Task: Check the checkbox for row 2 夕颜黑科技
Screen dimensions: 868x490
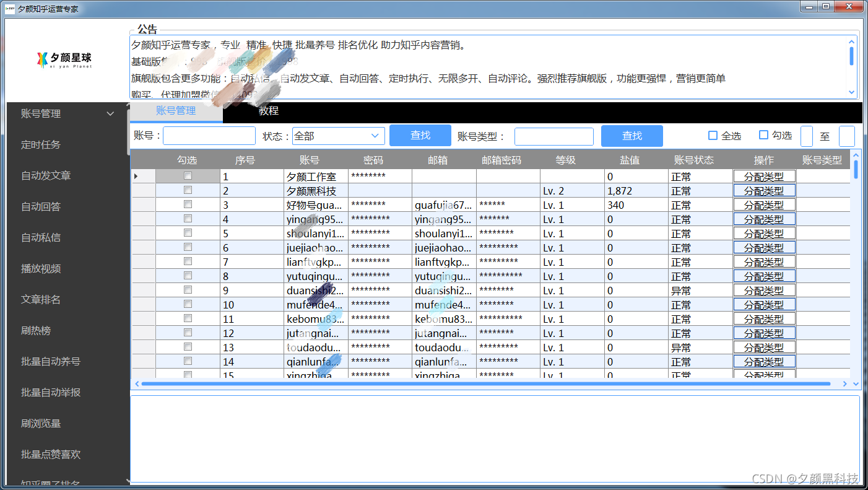Action: tap(188, 190)
